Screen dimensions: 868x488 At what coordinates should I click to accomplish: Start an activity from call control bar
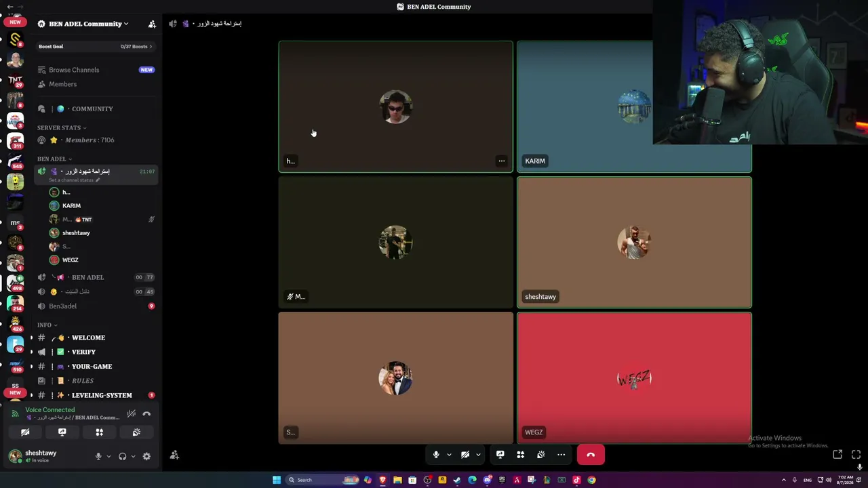click(x=521, y=455)
